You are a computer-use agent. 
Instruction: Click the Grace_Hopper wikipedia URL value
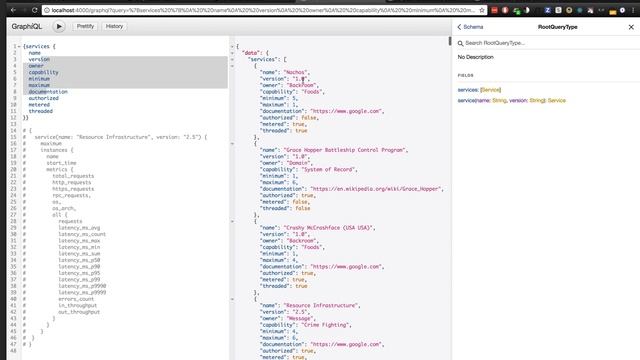point(376,189)
